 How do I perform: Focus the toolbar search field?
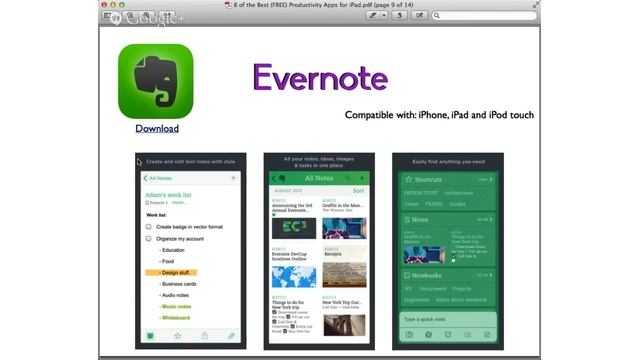(x=484, y=16)
